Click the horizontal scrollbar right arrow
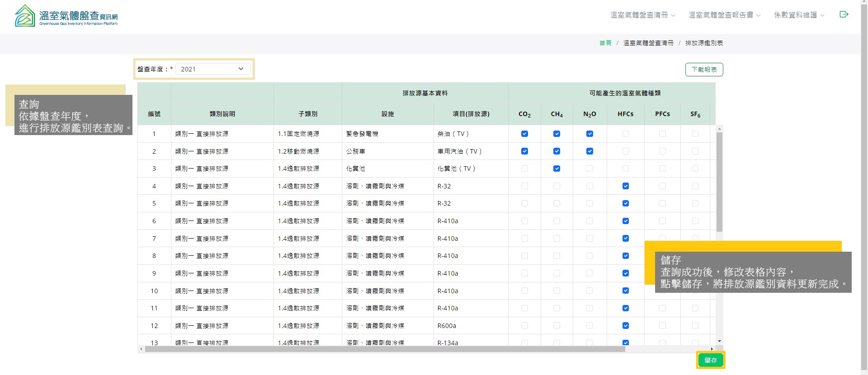868x375 pixels. pos(712,349)
